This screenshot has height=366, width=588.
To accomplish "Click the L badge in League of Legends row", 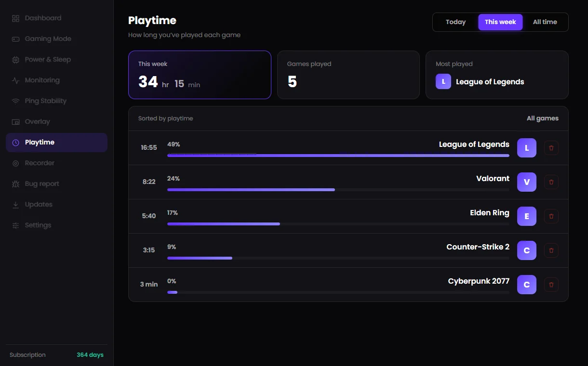I will pyautogui.click(x=527, y=148).
